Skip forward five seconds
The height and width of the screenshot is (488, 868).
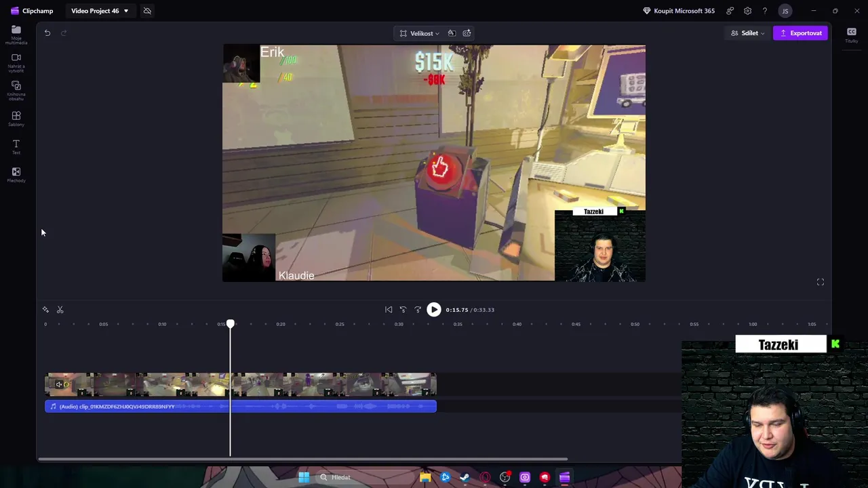(x=418, y=310)
